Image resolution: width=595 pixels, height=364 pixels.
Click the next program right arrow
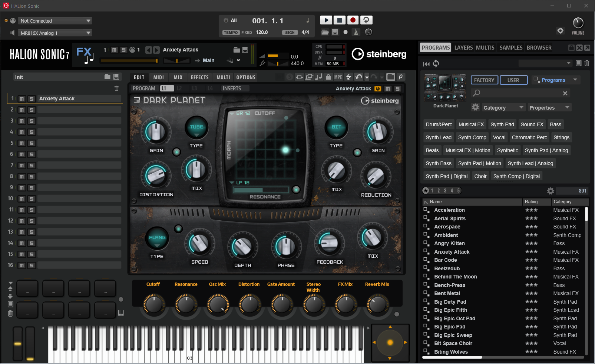tap(156, 50)
